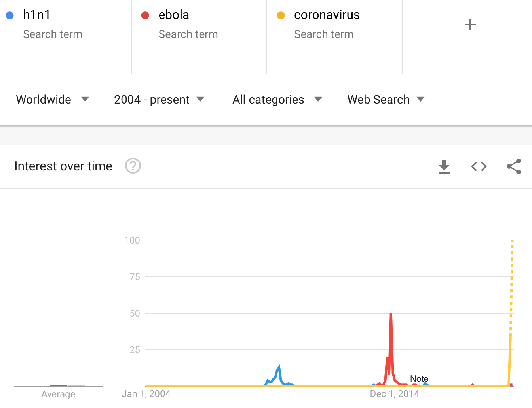The image size is (532, 408).
Task: Share the Interest over time chart
Action: pos(514,166)
